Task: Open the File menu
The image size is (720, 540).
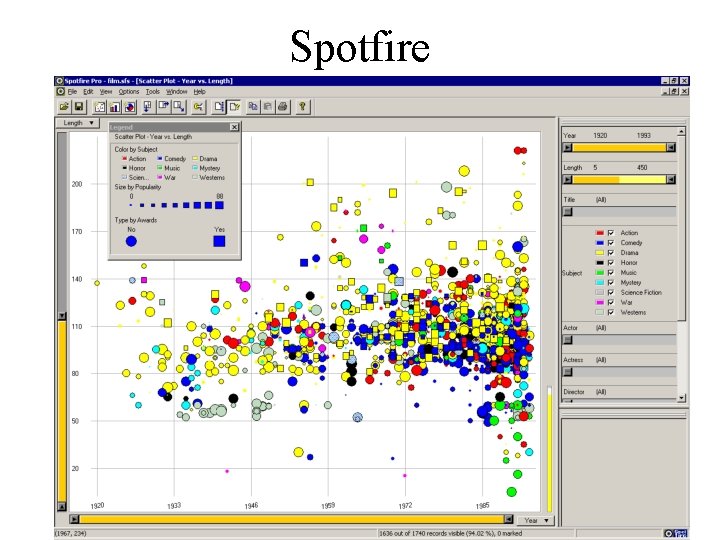Action: coord(72,92)
